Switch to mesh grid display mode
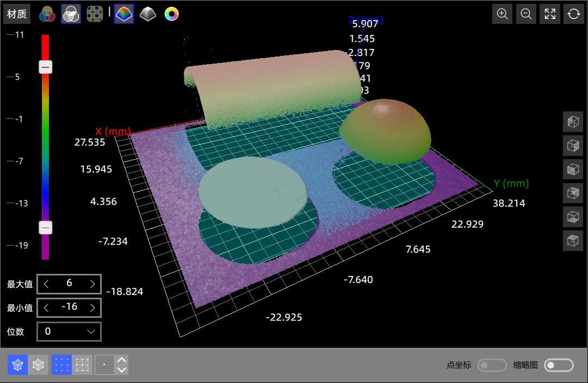Image resolution: width=588 pixels, height=383 pixels. (82, 365)
